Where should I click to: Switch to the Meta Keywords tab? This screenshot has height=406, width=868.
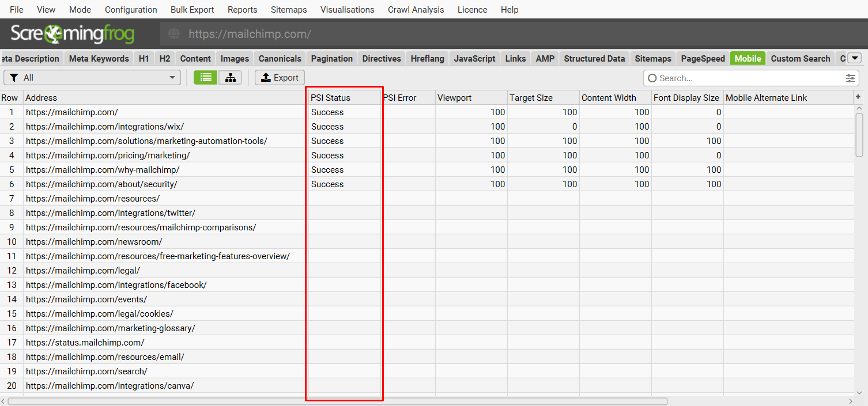coord(99,58)
